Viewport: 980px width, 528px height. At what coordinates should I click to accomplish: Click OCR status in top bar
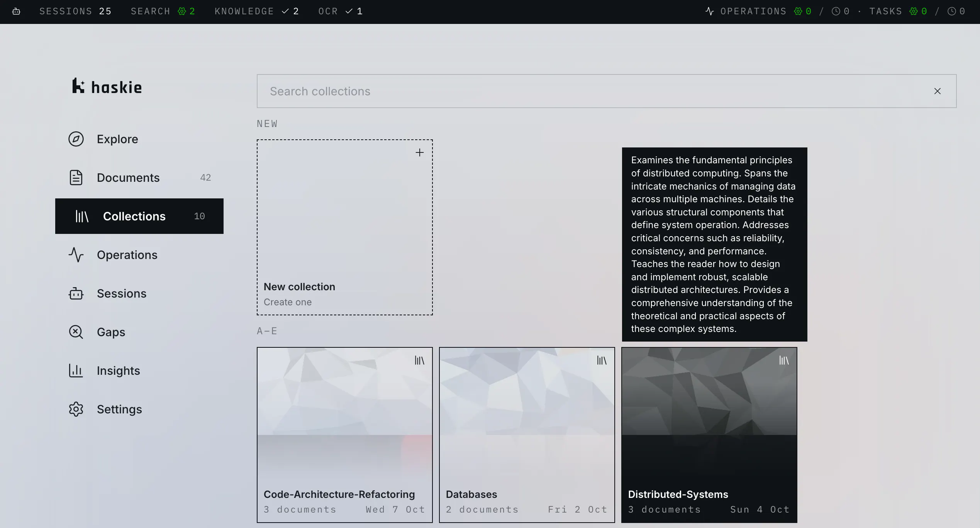click(x=341, y=11)
